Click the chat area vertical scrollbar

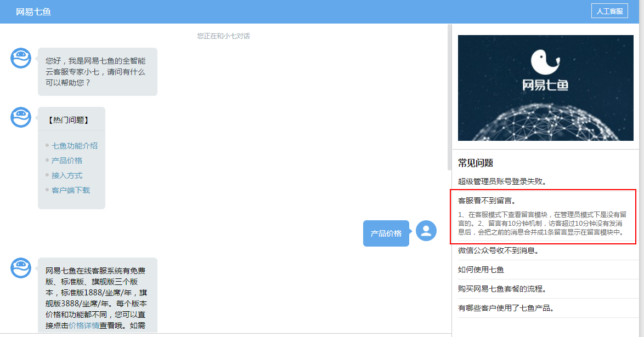pos(449,98)
